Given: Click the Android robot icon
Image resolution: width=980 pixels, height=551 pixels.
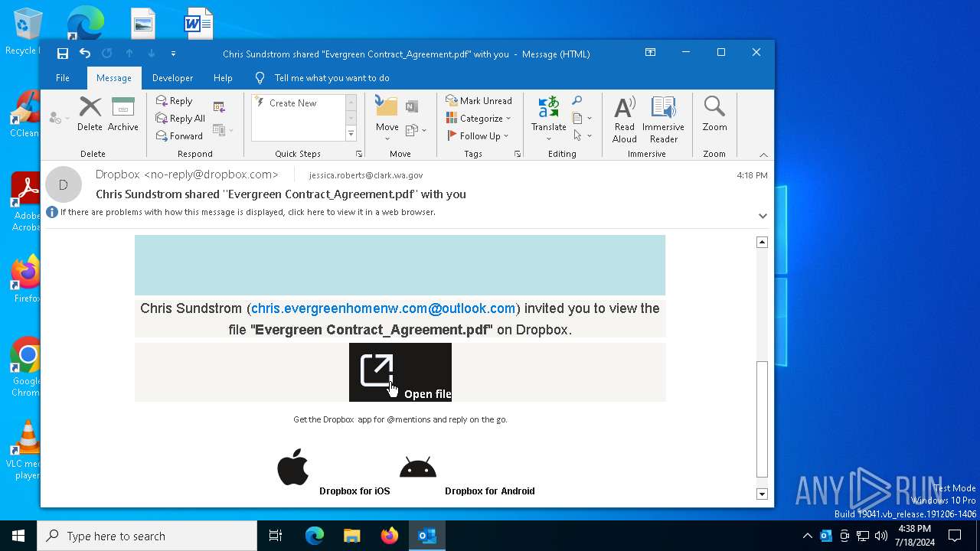Looking at the screenshot, I should (418, 467).
